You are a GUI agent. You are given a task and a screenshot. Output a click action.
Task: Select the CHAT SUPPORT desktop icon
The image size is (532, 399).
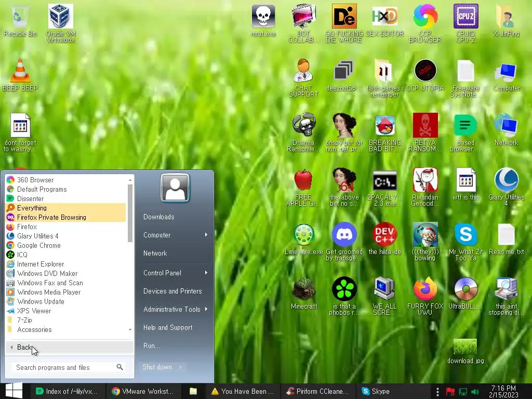point(303,78)
